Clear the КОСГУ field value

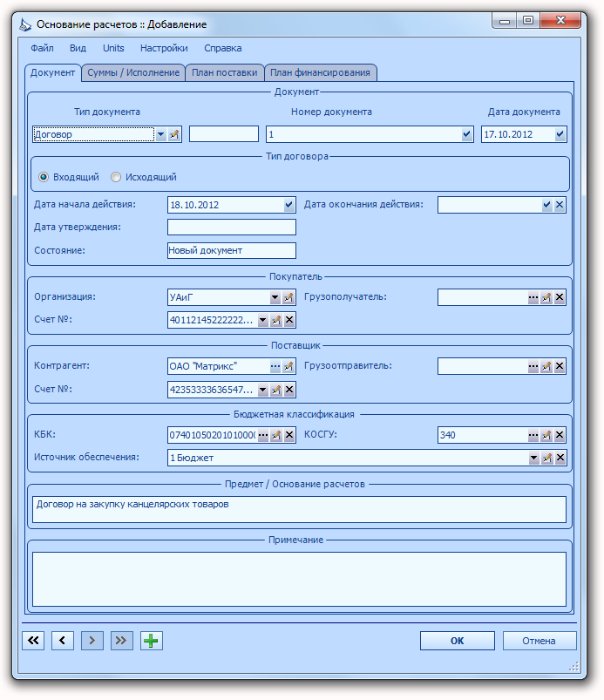(x=560, y=435)
